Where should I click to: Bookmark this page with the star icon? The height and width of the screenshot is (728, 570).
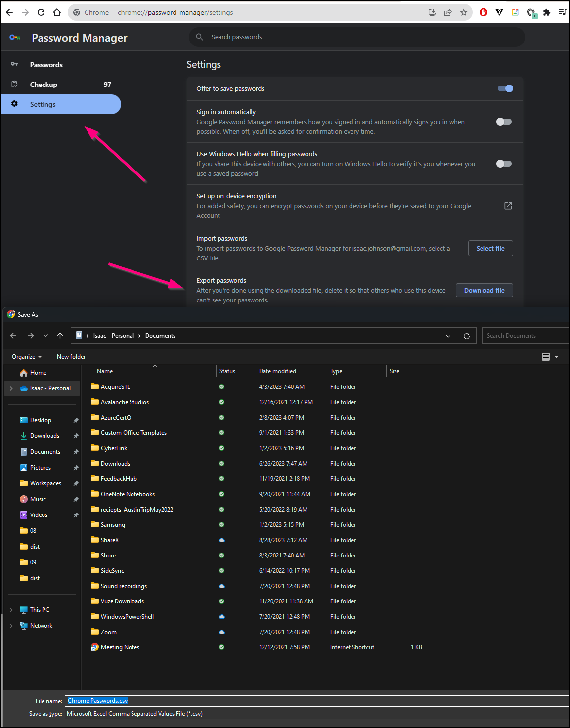[x=463, y=12]
